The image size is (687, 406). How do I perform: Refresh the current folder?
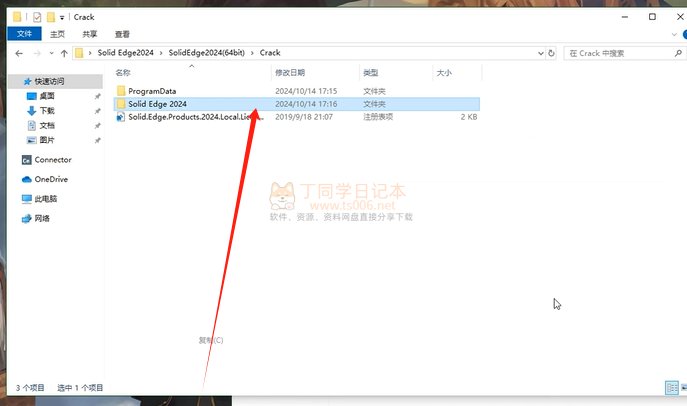click(551, 53)
